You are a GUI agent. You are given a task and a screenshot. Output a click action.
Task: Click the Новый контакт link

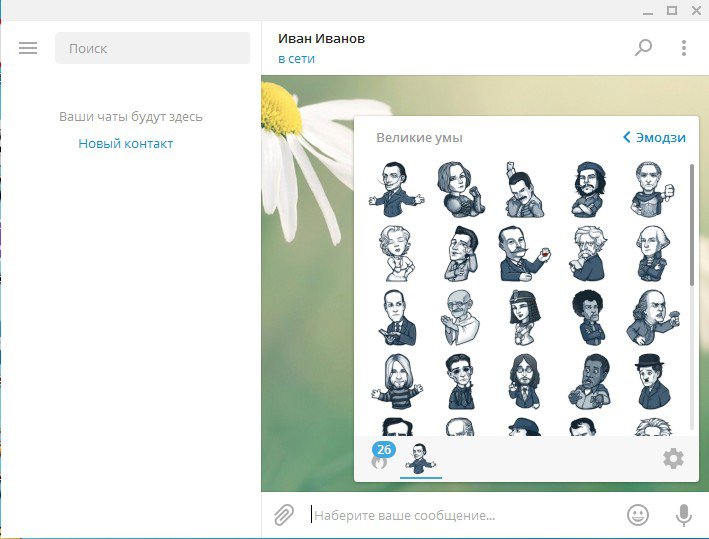(x=126, y=144)
